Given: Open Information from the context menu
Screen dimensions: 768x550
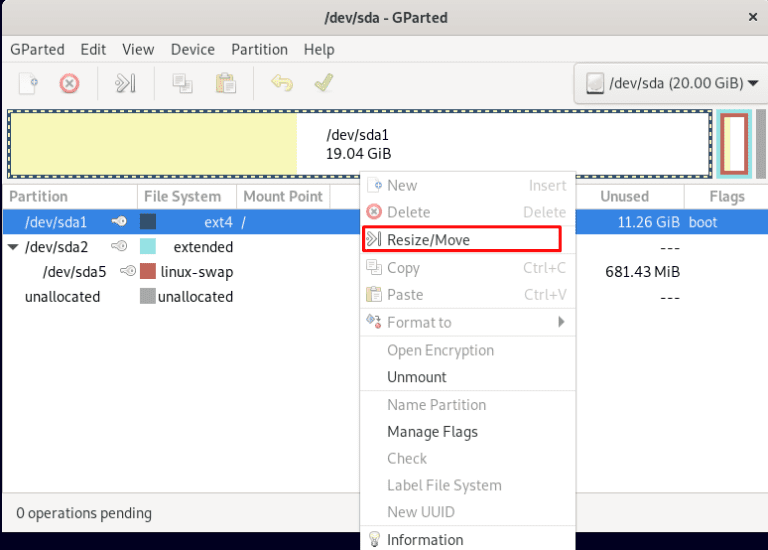Looking at the screenshot, I should tap(425, 539).
